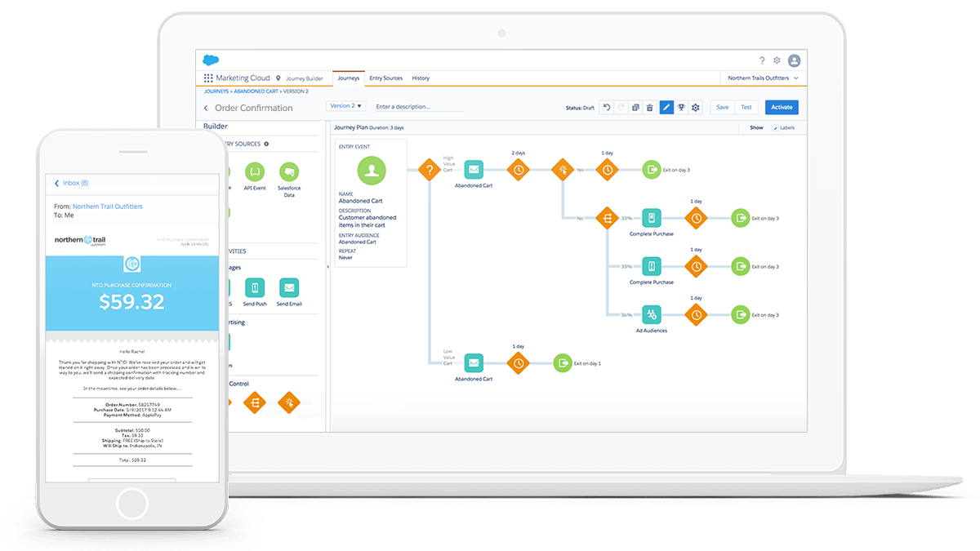The width and height of the screenshot is (980, 551).
Task: Follow the ABANDONED CART breadcrumb link
Action: (x=256, y=91)
